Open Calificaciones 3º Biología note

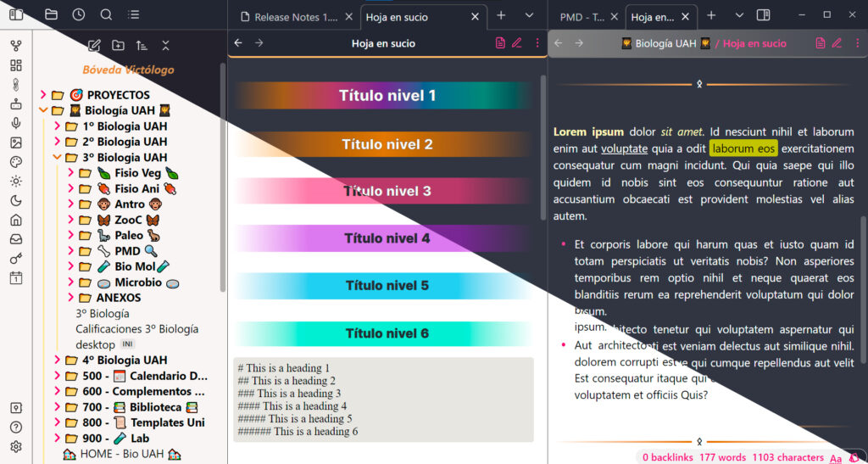[136, 329]
